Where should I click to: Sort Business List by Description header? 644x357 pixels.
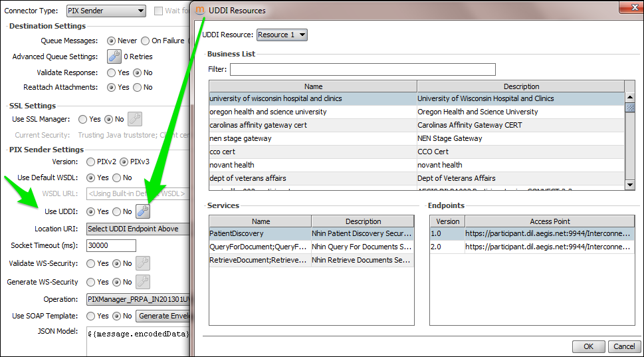pos(521,86)
